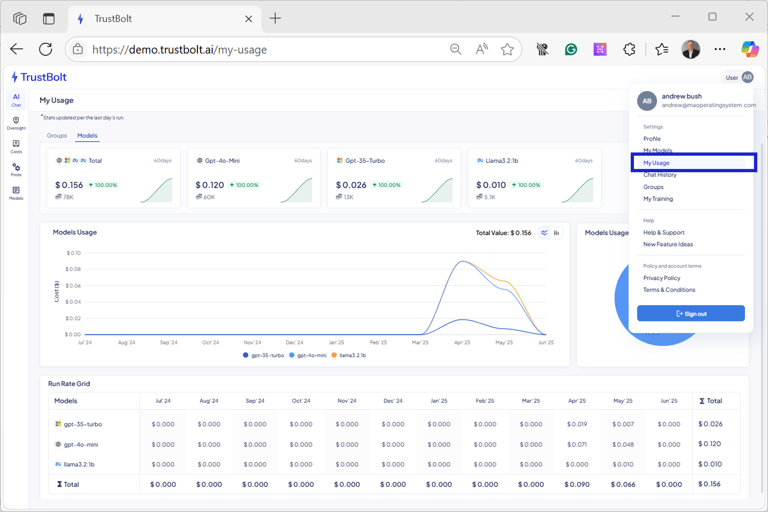Click the gpt-4o-mini row in grid
The height and width of the screenshot is (512, 768).
pos(394,444)
